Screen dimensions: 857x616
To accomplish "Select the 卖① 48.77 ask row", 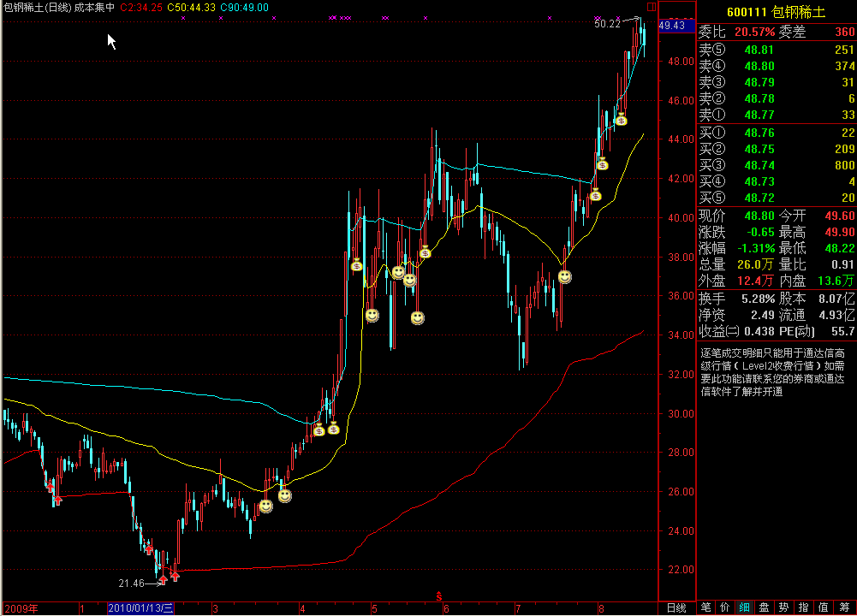I will click(x=777, y=115).
